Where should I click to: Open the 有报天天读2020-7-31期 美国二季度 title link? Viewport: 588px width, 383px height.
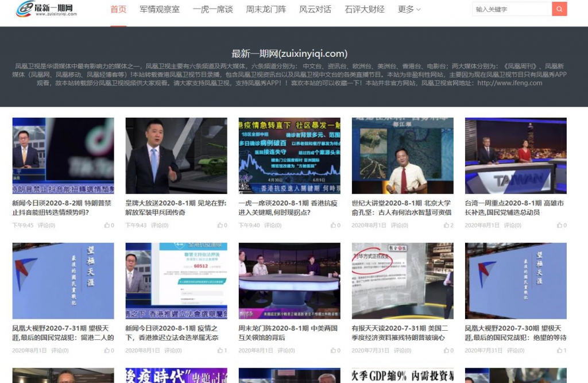pos(400,332)
